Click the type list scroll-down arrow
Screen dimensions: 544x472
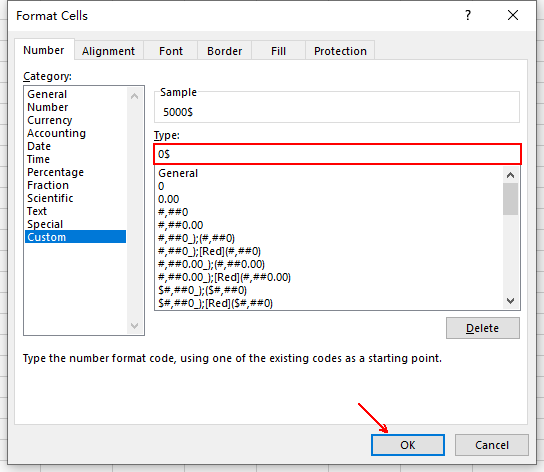click(x=510, y=301)
